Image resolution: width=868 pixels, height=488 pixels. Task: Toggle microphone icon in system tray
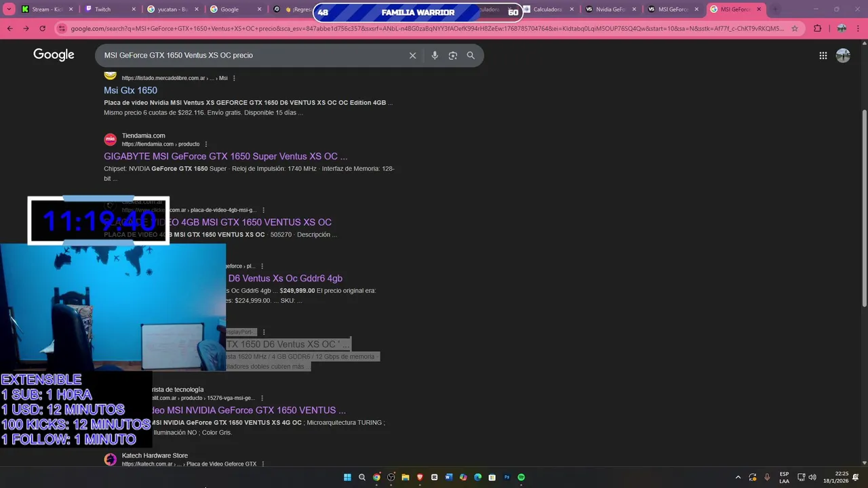[767, 477]
